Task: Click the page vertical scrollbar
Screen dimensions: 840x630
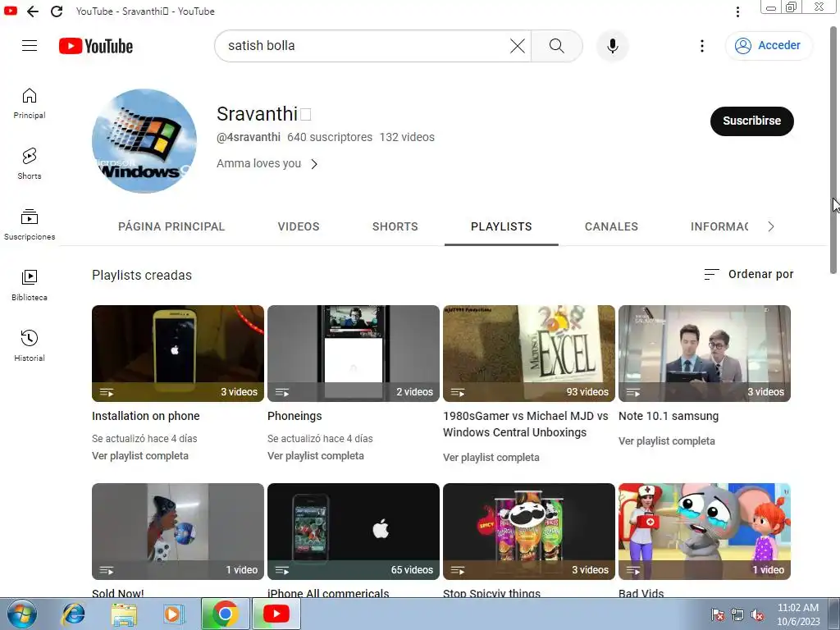Action: (x=834, y=150)
